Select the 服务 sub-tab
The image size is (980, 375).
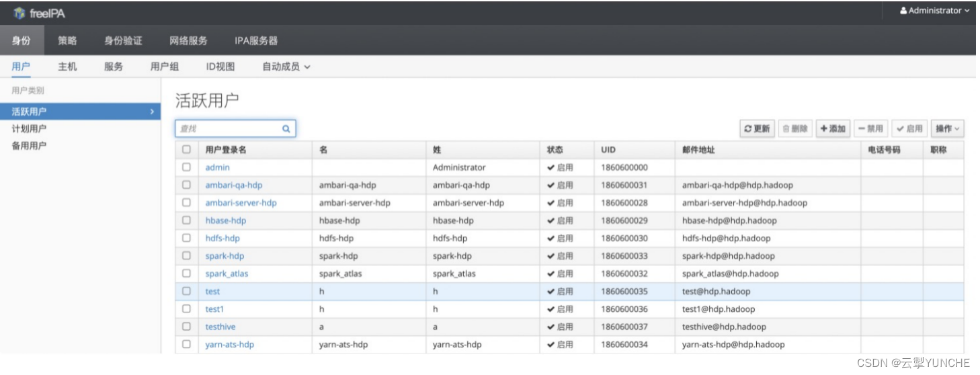[x=114, y=67]
